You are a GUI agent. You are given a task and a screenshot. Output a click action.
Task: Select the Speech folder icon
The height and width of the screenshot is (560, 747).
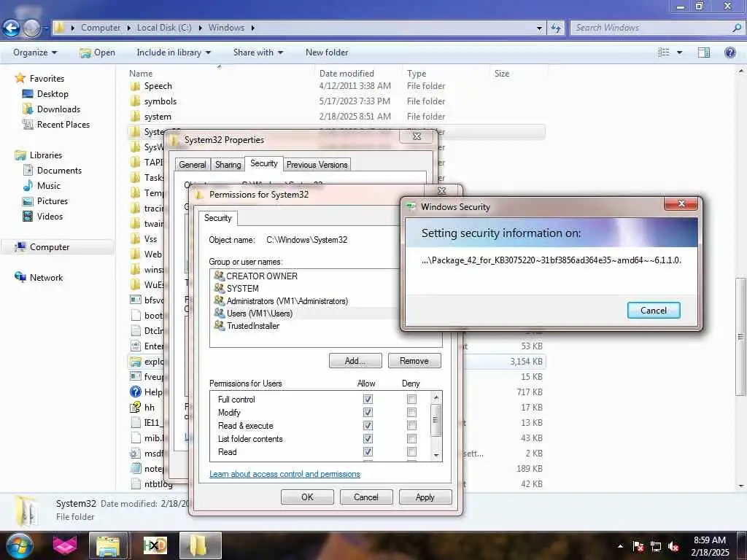click(135, 86)
